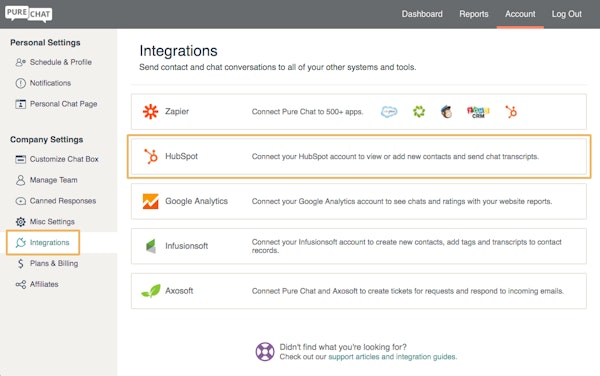The width and height of the screenshot is (600, 376).
Task: Click the Manage Team person icon
Action: tap(20, 180)
